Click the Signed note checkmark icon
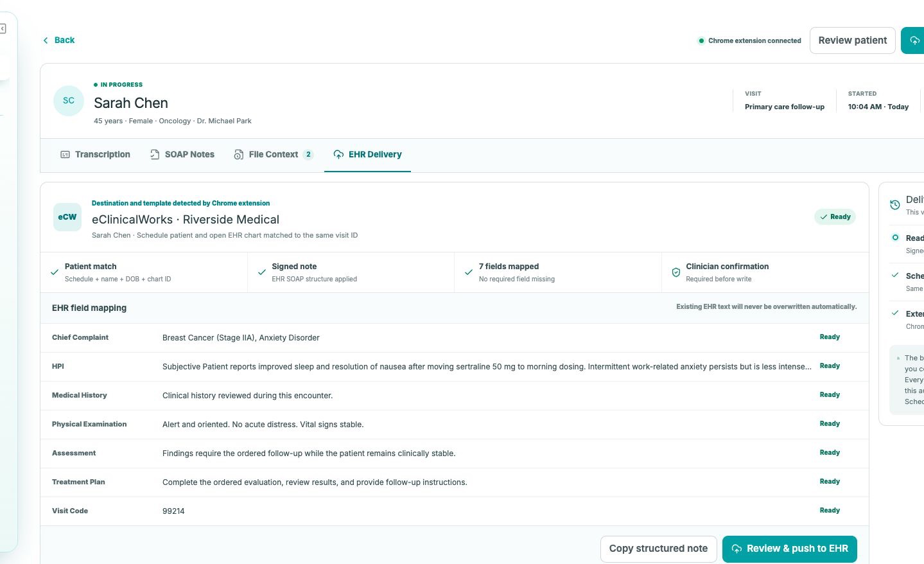This screenshot has width=924, height=564. pos(262,272)
